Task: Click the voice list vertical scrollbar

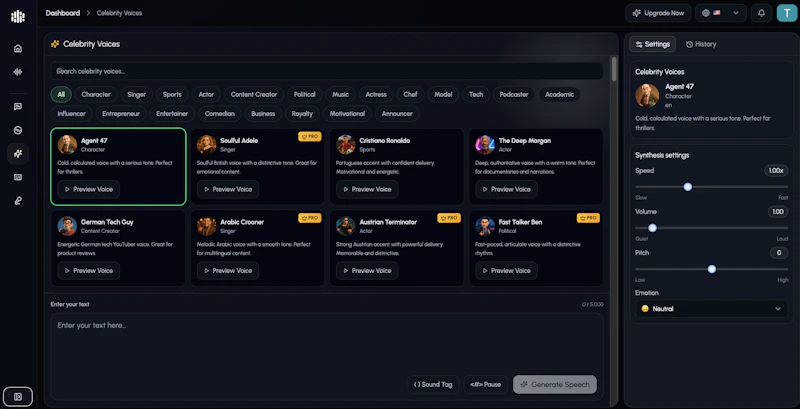Action: [x=614, y=69]
